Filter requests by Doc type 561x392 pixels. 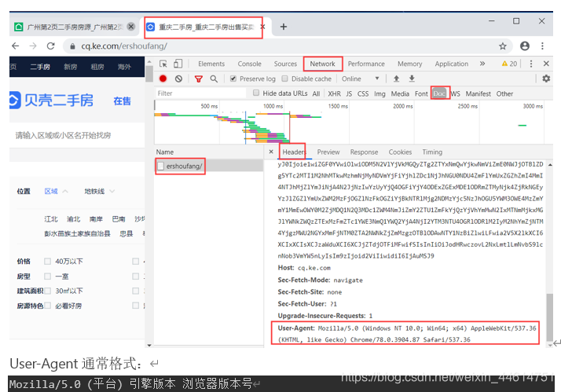[x=439, y=93]
